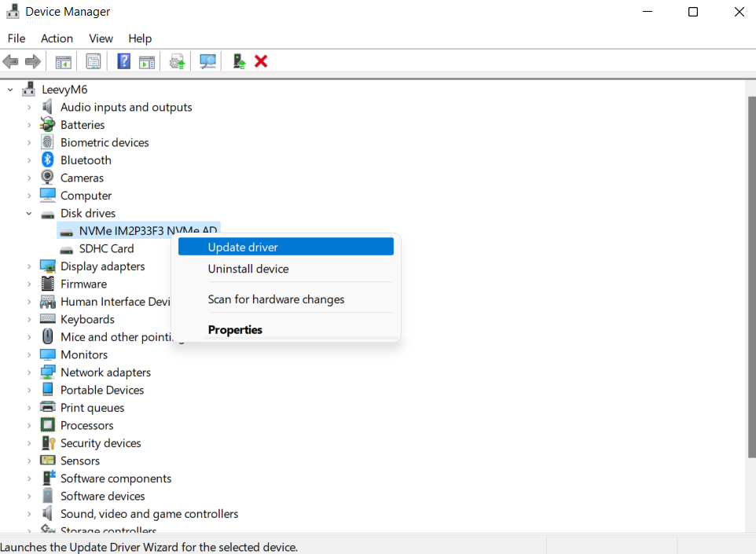The image size is (756, 554).
Task: Expand the Bluetooth category
Action: click(29, 160)
